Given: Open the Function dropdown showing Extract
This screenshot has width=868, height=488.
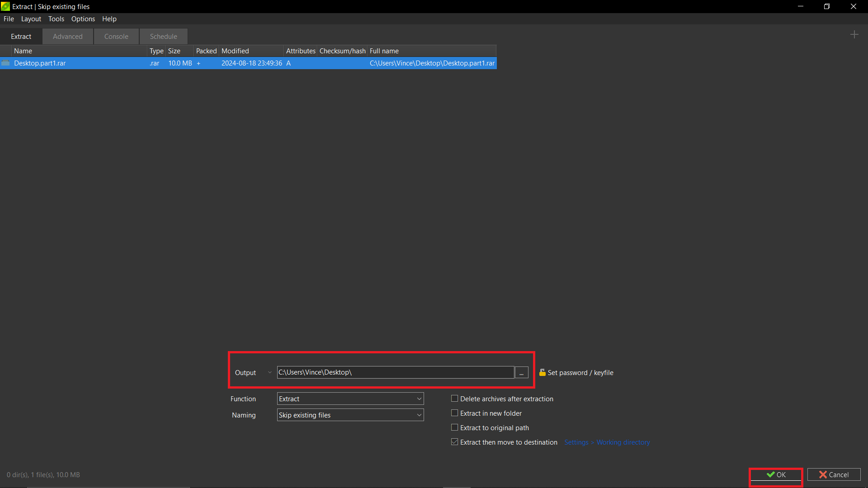Looking at the screenshot, I should tap(350, 399).
